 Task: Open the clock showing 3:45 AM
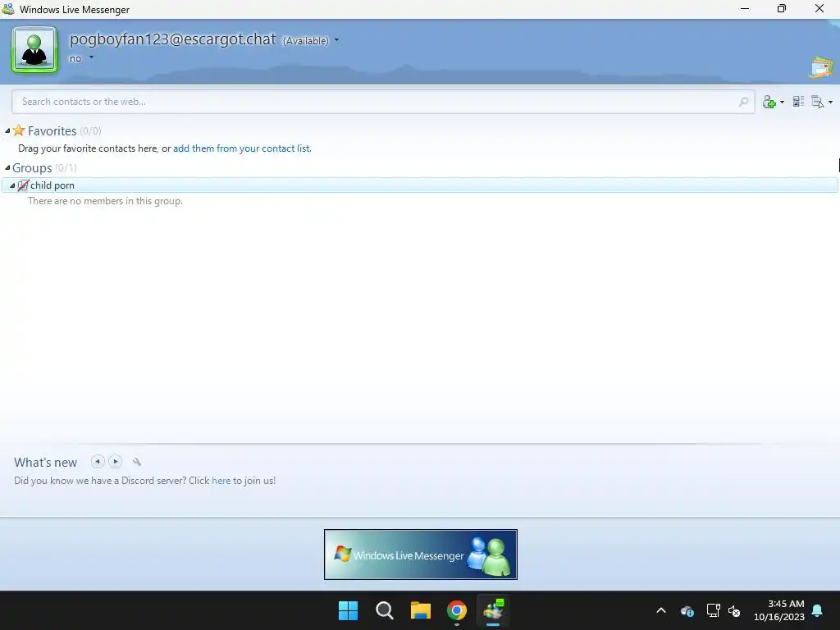click(x=779, y=610)
